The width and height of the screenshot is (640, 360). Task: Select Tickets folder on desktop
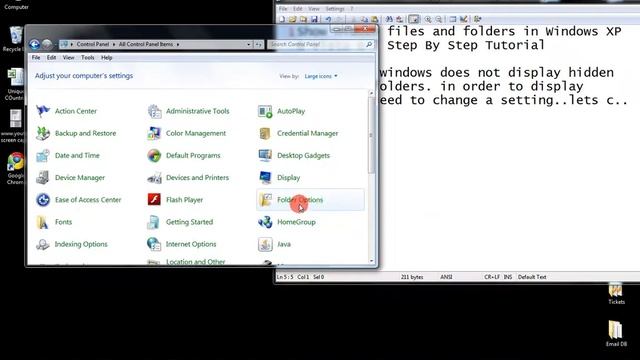tap(616, 293)
